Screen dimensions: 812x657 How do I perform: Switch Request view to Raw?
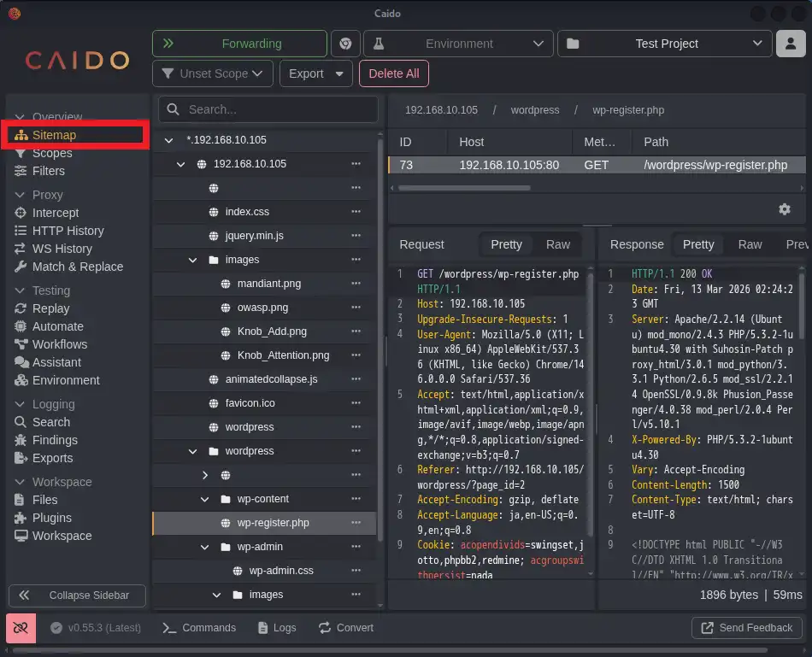557,244
